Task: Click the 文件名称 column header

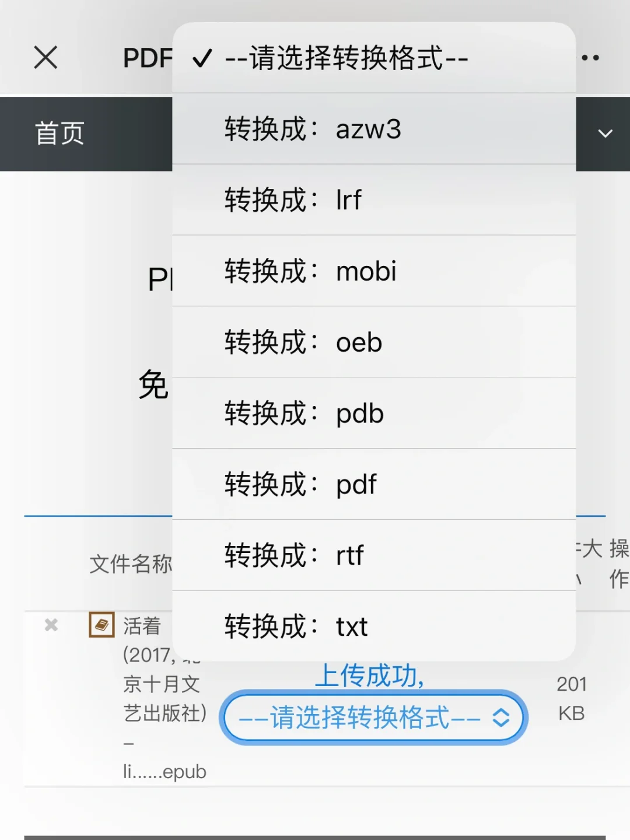Action: click(x=131, y=564)
